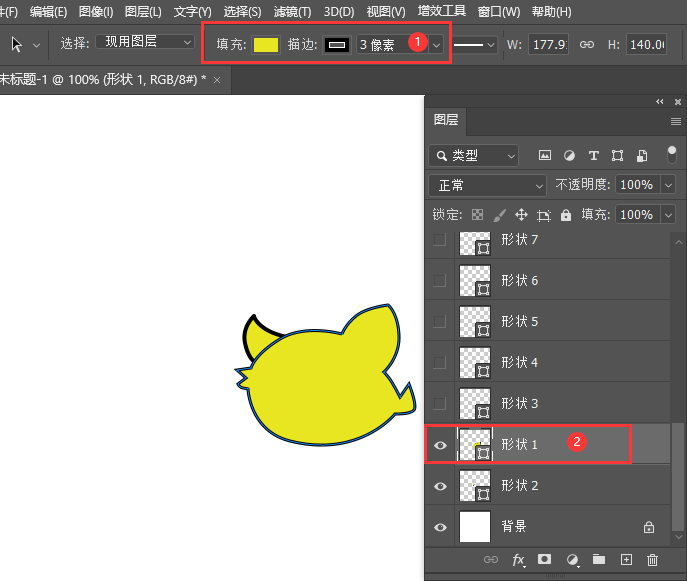The width and height of the screenshot is (687, 581).
Task: Filter layers by text type
Action: point(593,156)
